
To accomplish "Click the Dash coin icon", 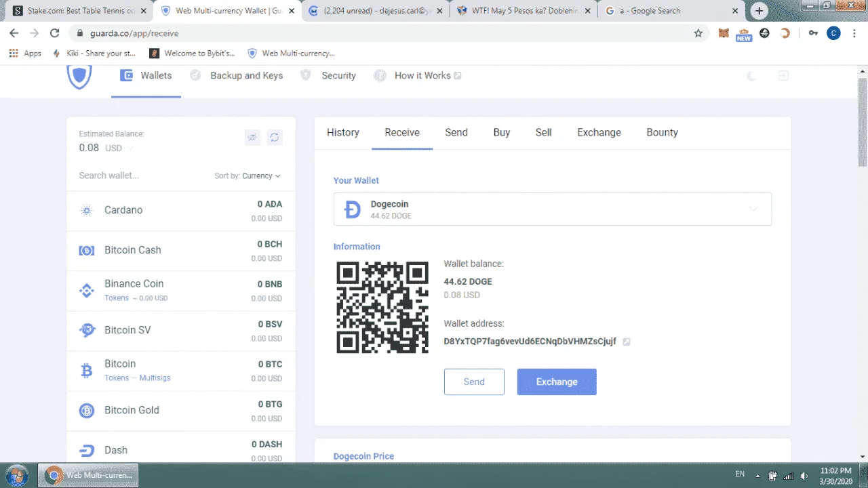I will (87, 450).
